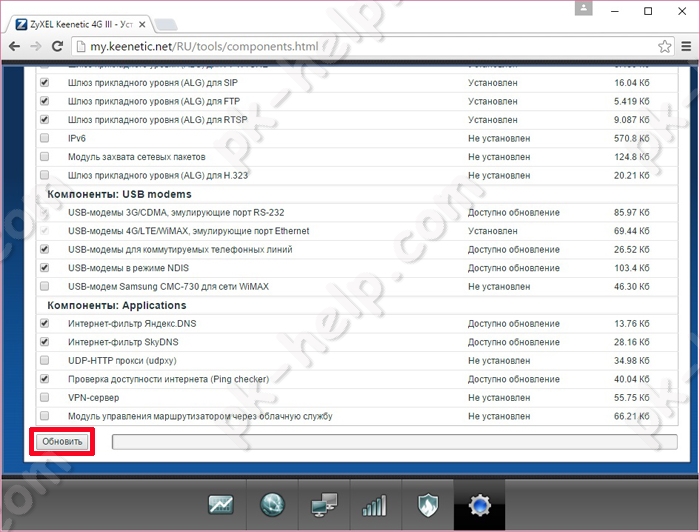Open the Internet globe section icon
700x532 pixels.
point(272,505)
